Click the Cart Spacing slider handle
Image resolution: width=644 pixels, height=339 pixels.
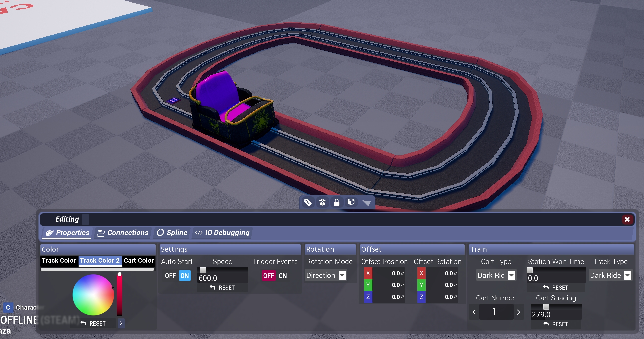coord(546,307)
